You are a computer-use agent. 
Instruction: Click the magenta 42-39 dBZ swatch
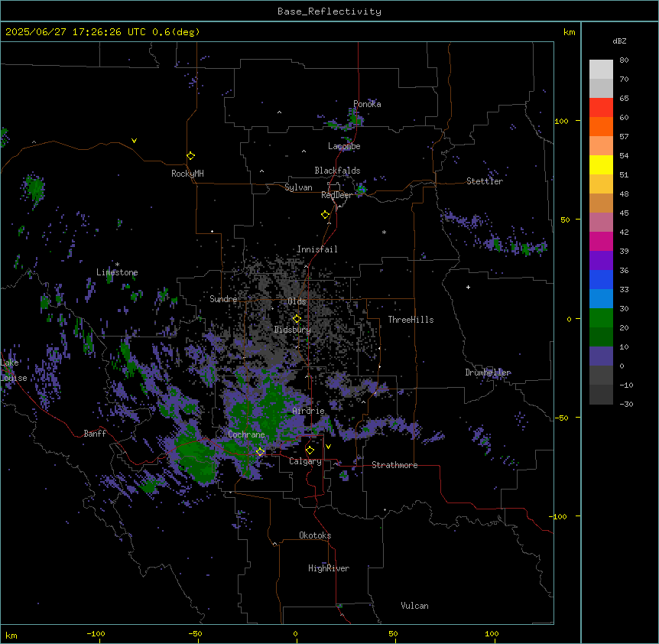click(x=601, y=241)
